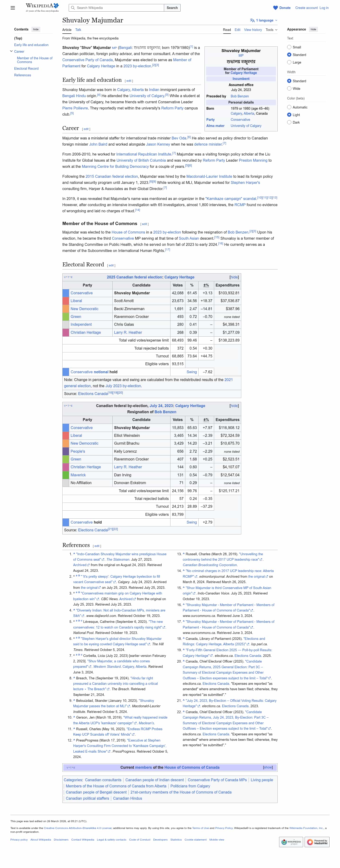The image size is (340, 868).
Task: Open the Mobile view footer link
Action: tap(217, 840)
